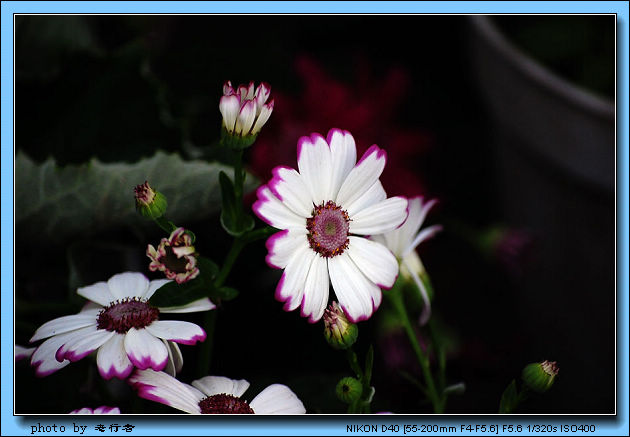Screen dimensions: 630x437
Task: Click the 'photo by' credit text
Action: (83, 428)
